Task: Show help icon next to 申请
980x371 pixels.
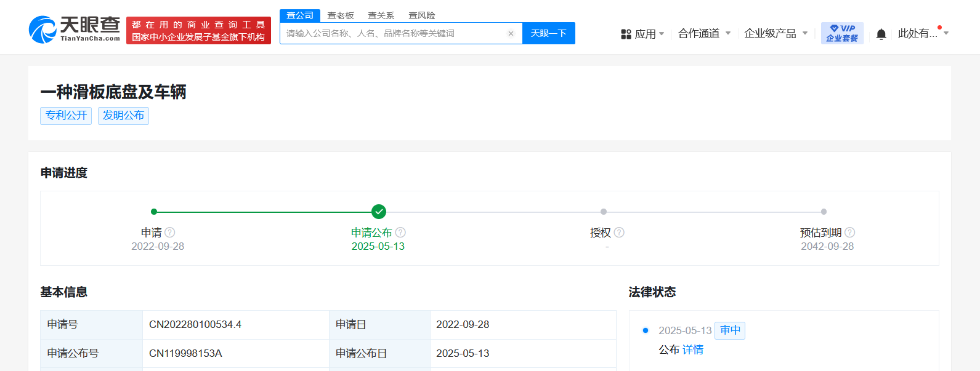Action: point(170,233)
